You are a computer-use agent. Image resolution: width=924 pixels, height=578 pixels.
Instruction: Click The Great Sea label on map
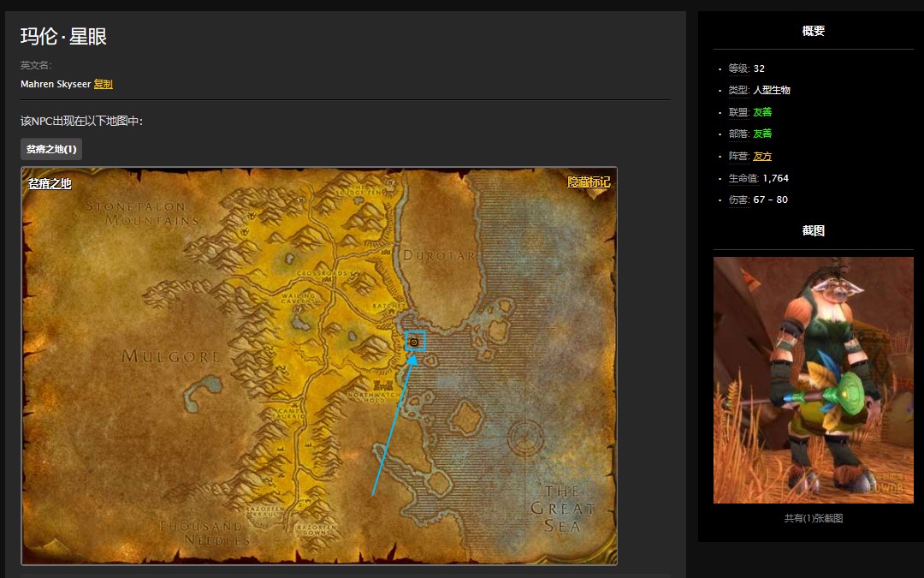tap(562, 509)
